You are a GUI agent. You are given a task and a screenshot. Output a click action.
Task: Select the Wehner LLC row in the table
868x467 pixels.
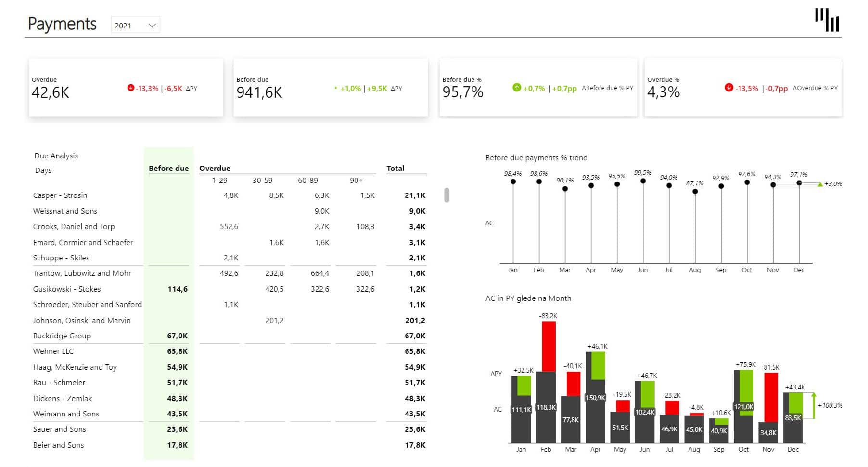(x=53, y=351)
